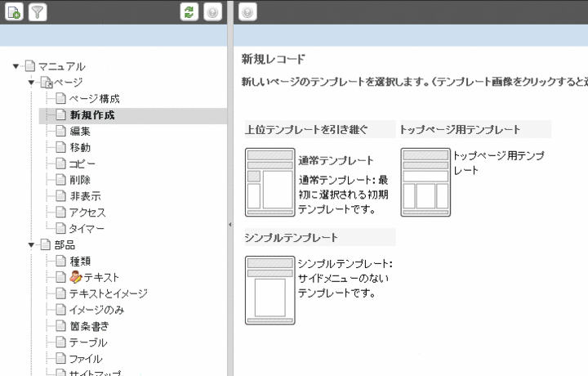This screenshot has width=588, height=376.
Task: Refresh the page tree with green arrows
Action: pyautogui.click(x=189, y=11)
